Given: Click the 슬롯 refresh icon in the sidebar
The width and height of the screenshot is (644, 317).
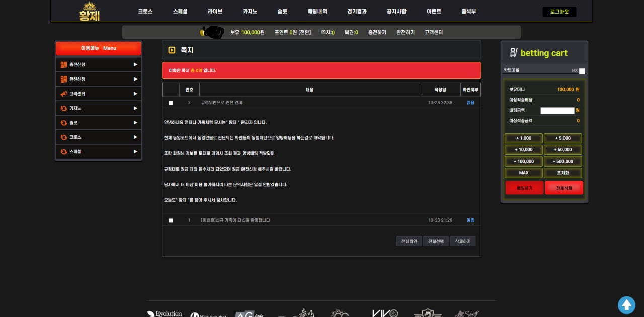Looking at the screenshot, I should tap(64, 123).
